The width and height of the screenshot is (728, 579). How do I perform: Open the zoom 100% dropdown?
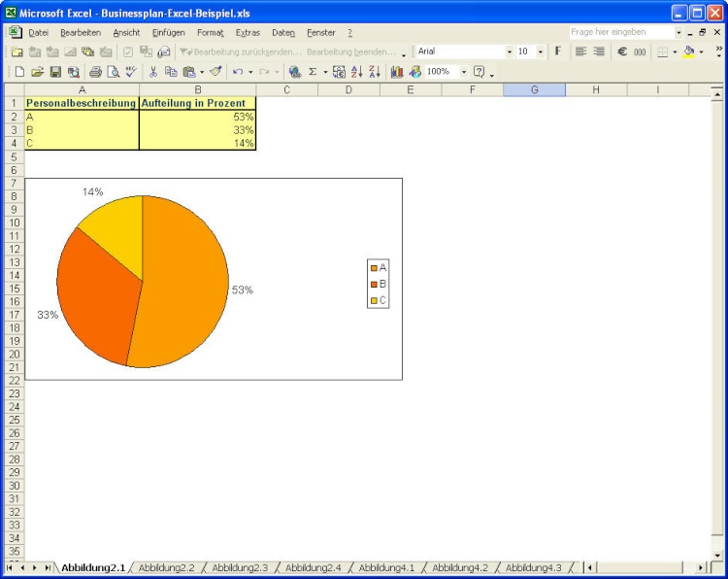463,72
